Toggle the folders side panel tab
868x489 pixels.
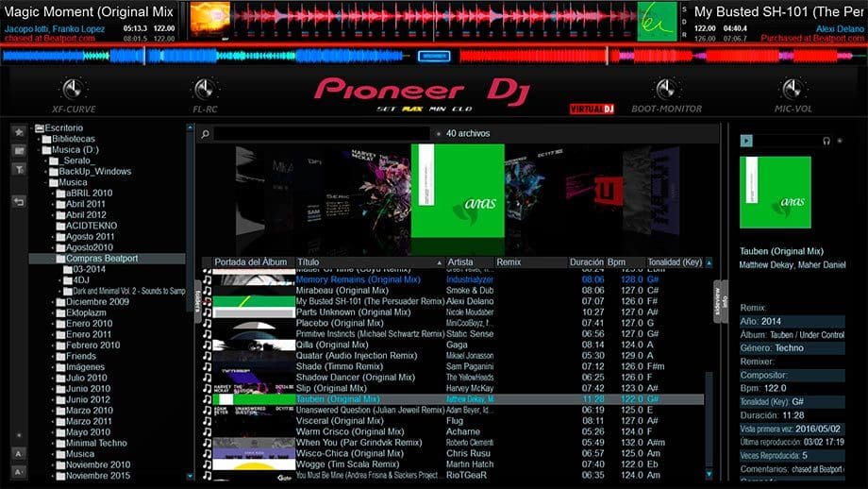(x=197, y=301)
